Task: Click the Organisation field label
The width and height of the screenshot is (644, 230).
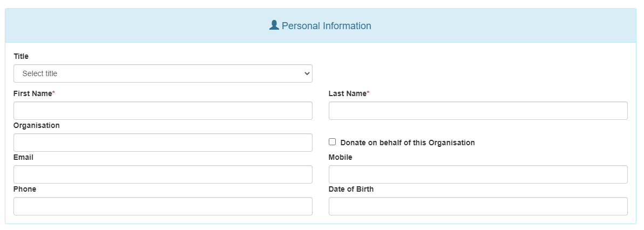Action: pyautogui.click(x=37, y=126)
